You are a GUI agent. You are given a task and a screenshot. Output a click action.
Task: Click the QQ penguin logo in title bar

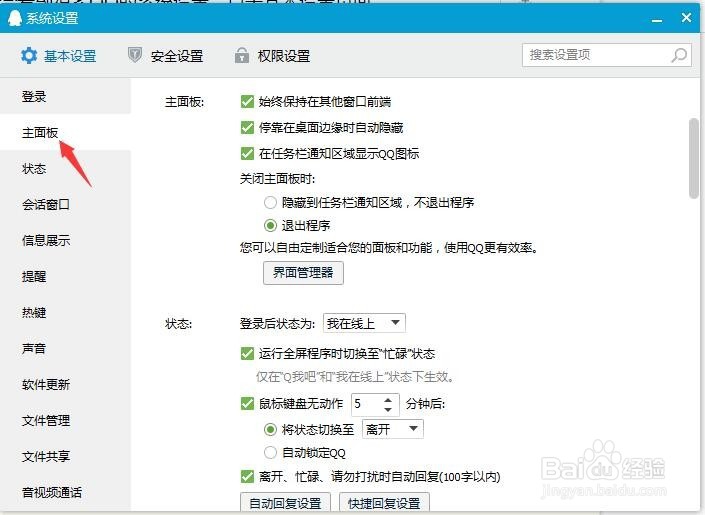pyautogui.click(x=15, y=18)
